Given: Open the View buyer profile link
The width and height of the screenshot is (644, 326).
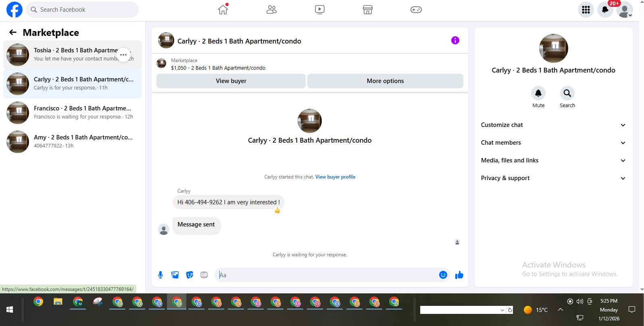Looking at the screenshot, I should [x=335, y=177].
